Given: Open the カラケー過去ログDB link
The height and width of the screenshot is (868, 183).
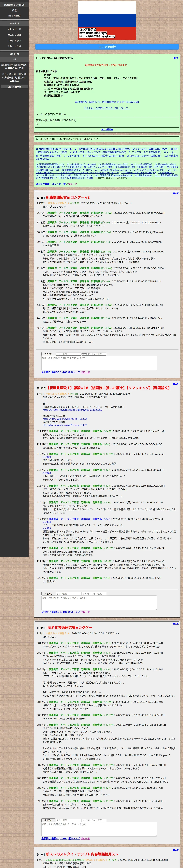Looking at the screenshot, I should (128, 102).
